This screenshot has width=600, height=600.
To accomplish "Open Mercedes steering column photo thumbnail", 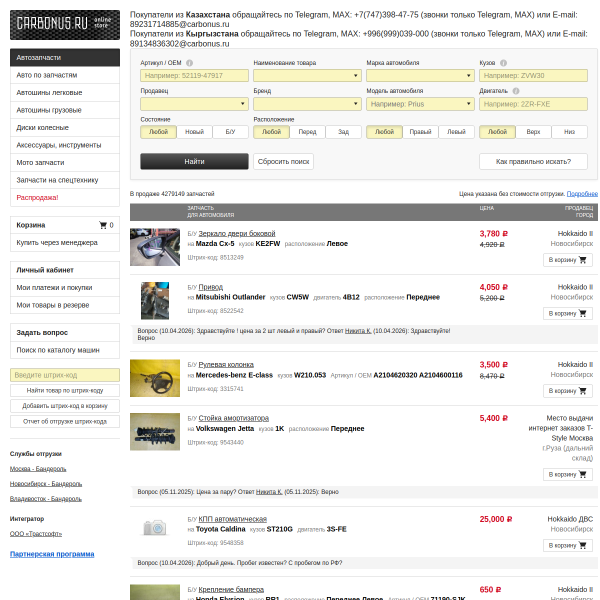I will [x=155, y=378].
